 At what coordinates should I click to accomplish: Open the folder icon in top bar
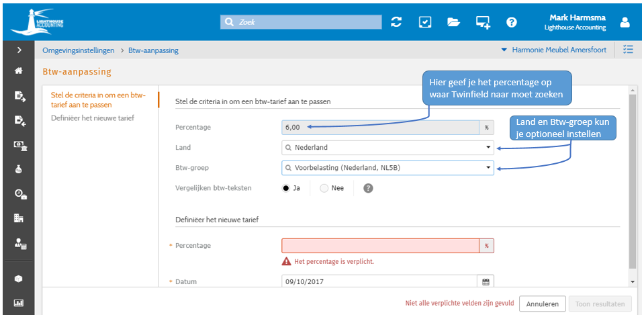pos(454,22)
